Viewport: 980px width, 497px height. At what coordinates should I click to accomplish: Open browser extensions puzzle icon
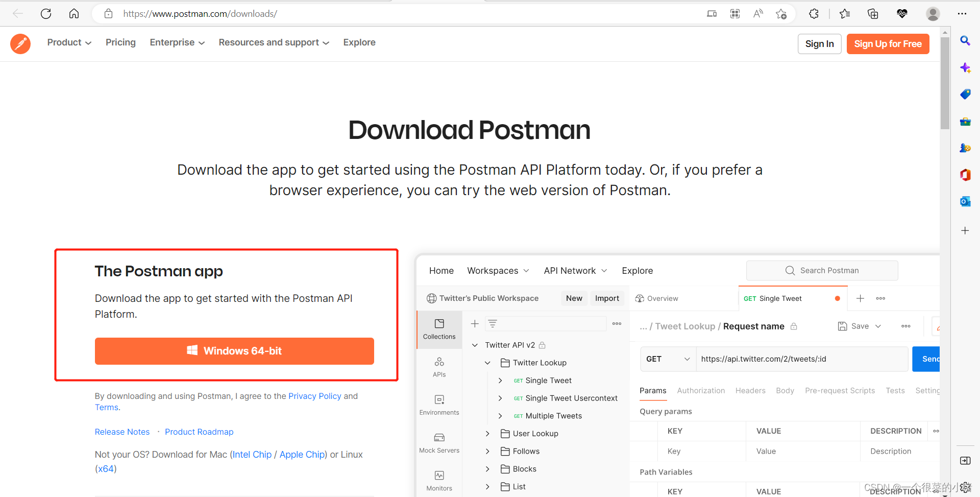click(814, 14)
